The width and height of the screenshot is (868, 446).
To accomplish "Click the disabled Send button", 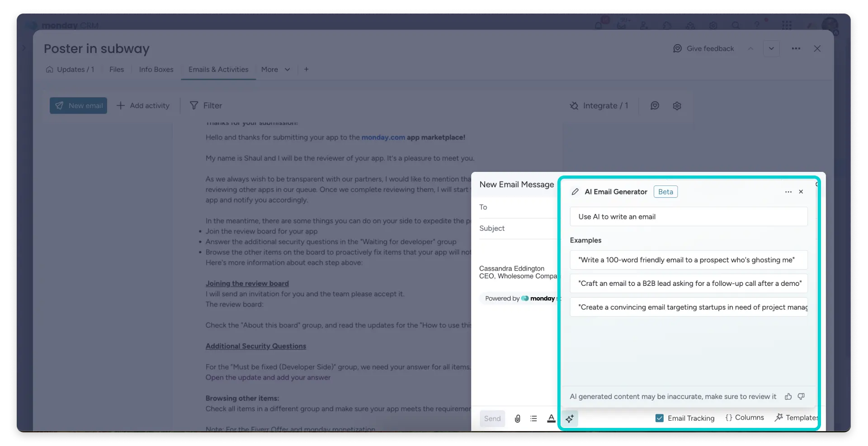I will (492, 418).
